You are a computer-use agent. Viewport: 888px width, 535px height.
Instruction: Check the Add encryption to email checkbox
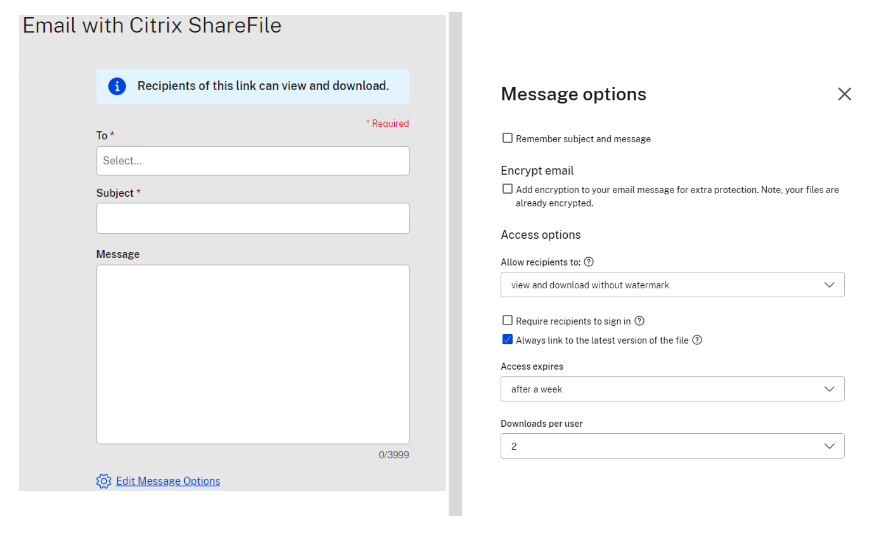507,189
